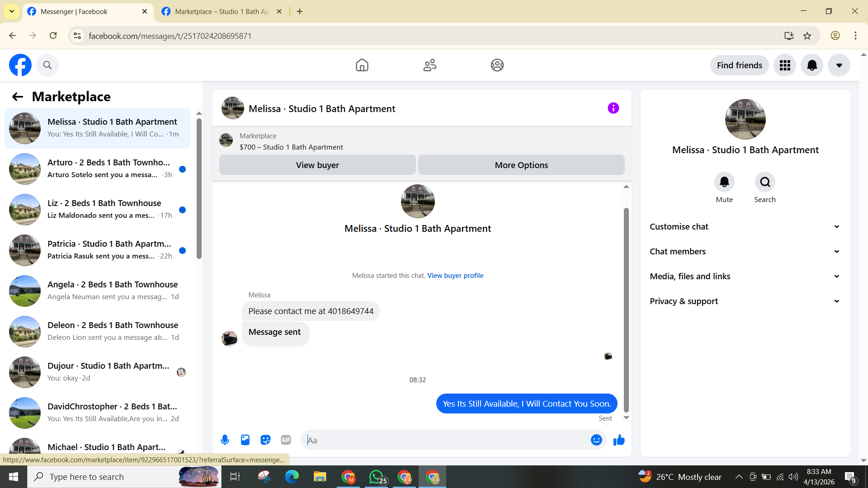The width and height of the screenshot is (868, 488).
Task: Click the purple conversation info icon
Action: 613,108
